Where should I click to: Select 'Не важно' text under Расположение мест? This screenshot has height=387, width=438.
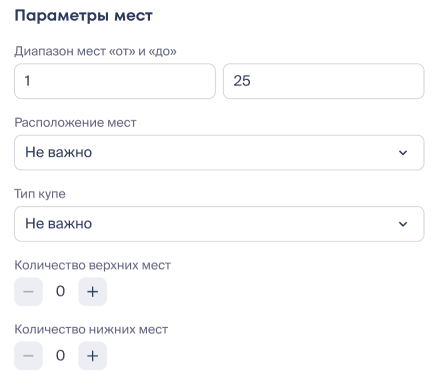(x=59, y=152)
